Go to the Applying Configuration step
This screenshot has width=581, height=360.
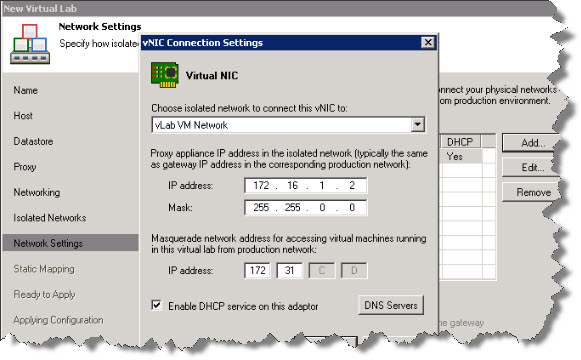coord(59,320)
